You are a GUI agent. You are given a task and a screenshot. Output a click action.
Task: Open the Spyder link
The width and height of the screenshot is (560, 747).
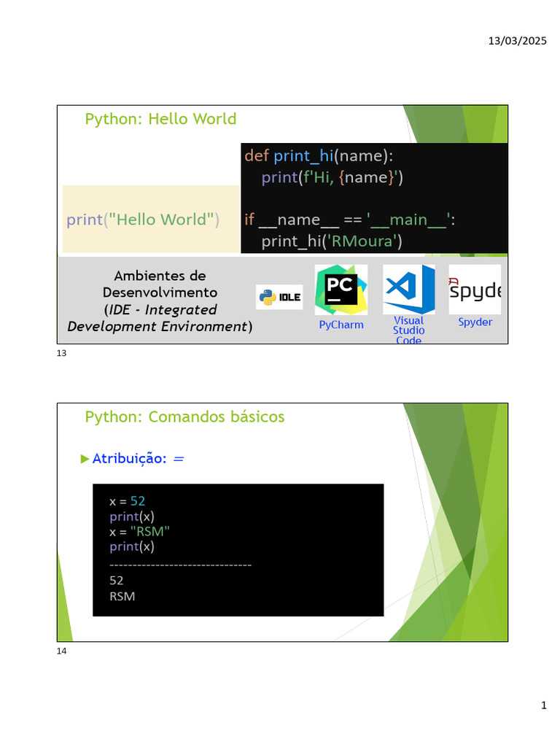point(475,322)
